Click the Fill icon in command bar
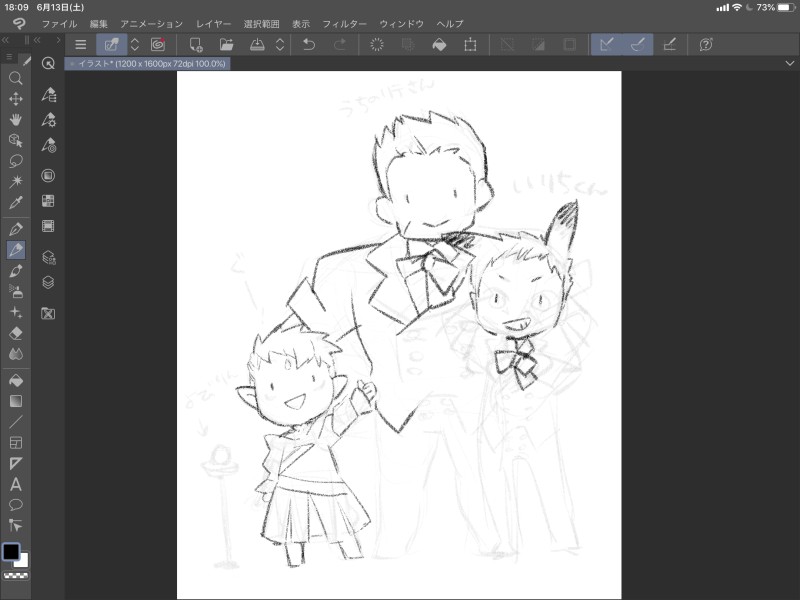Image resolution: width=800 pixels, height=600 pixels. click(x=439, y=45)
